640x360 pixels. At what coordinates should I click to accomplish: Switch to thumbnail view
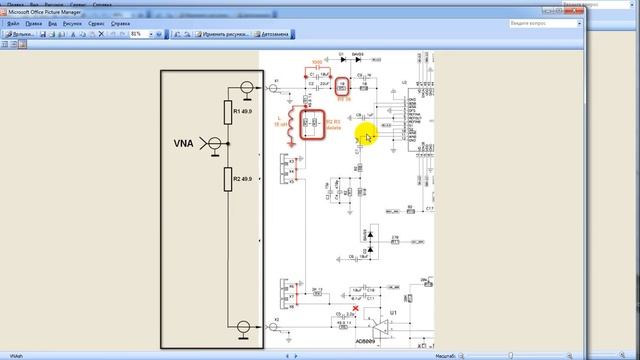pyautogui.click(x=4, y=44)
